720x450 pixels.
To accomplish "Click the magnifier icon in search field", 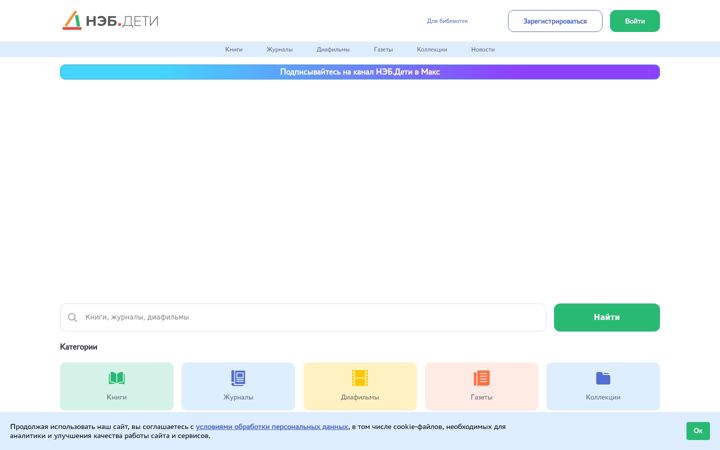I will click(73, 317).
